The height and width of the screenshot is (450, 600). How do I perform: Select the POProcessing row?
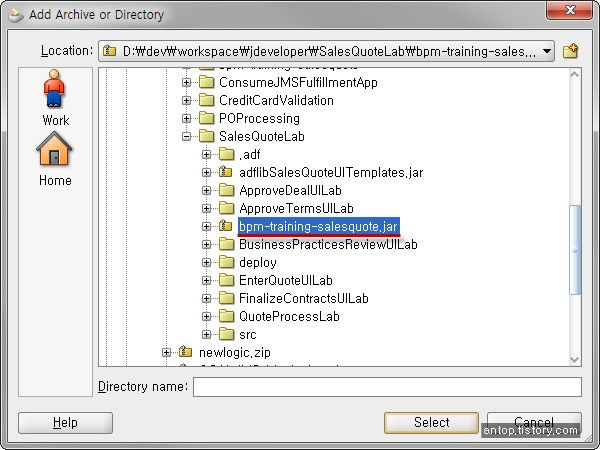coord(259,118)
